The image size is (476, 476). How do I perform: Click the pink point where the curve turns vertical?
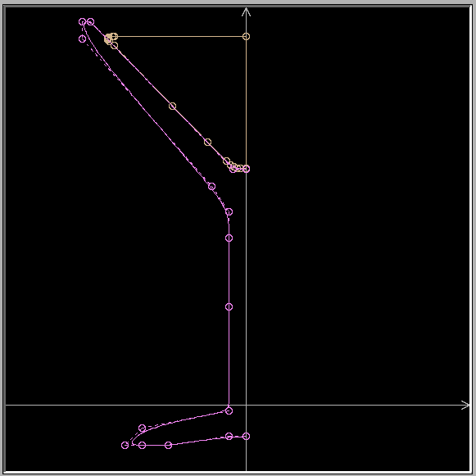(x=229, y=212)
